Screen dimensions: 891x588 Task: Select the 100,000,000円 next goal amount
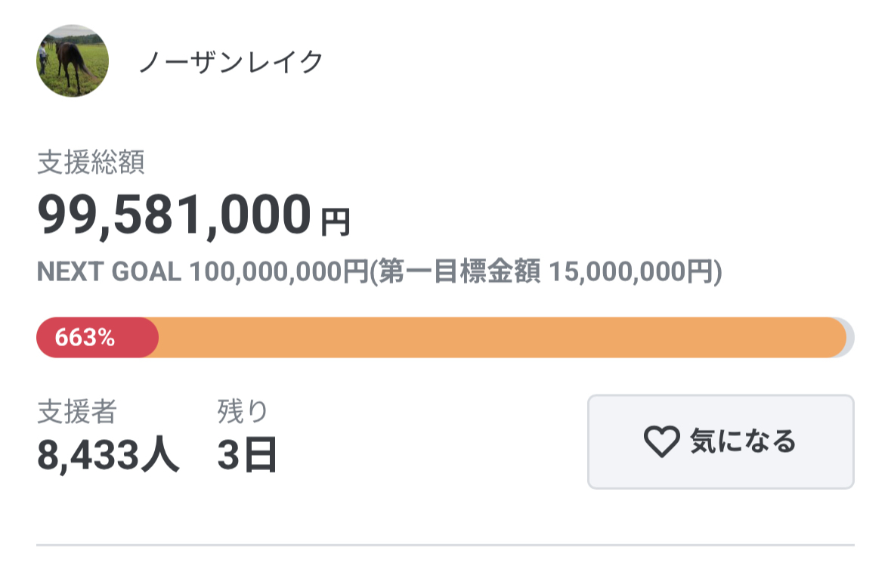278,272
